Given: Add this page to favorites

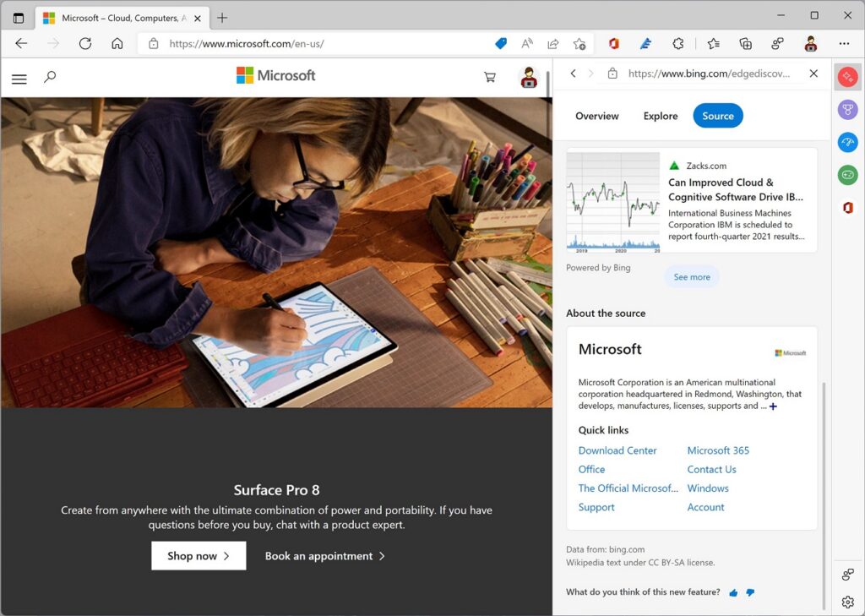Looking at the screenshot, I should point(579,43).
